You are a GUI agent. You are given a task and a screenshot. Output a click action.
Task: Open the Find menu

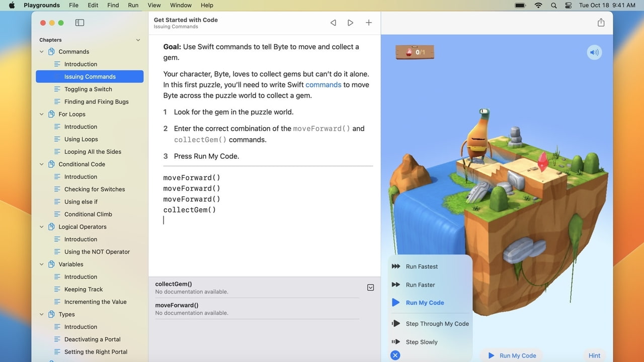pyautogui.click(x=113, y=5)
